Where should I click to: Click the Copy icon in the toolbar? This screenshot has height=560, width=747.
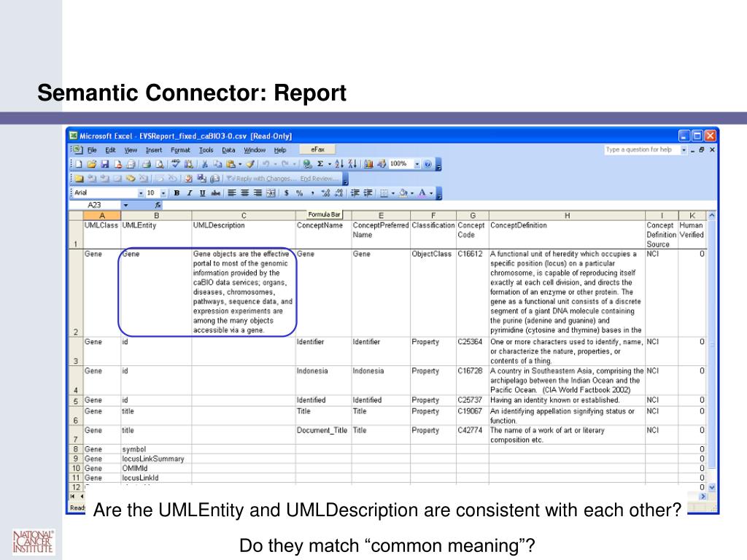click(x=217, y=164)
